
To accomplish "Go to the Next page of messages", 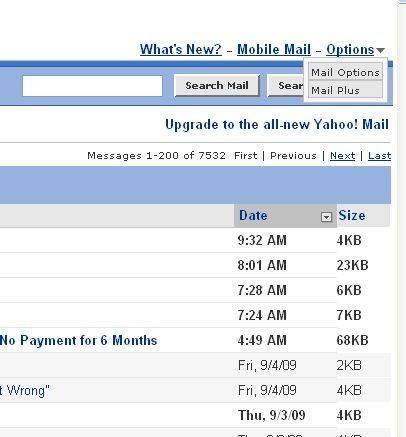I will [x=342, y=156].
